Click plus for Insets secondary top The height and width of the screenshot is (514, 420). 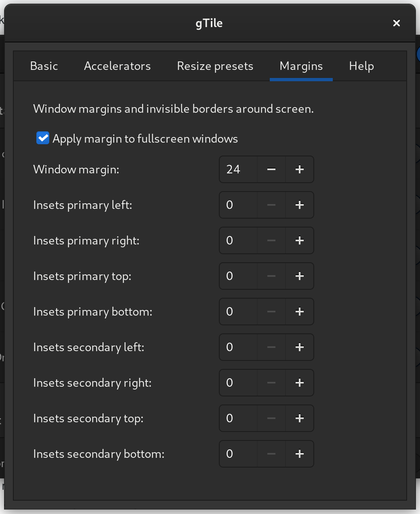[x=300, y=418]
